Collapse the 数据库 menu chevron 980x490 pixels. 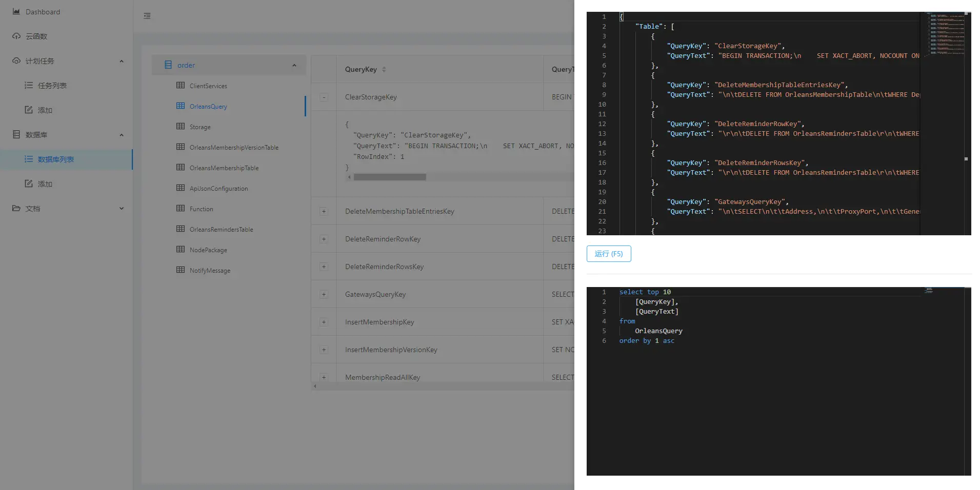(122, 135)
